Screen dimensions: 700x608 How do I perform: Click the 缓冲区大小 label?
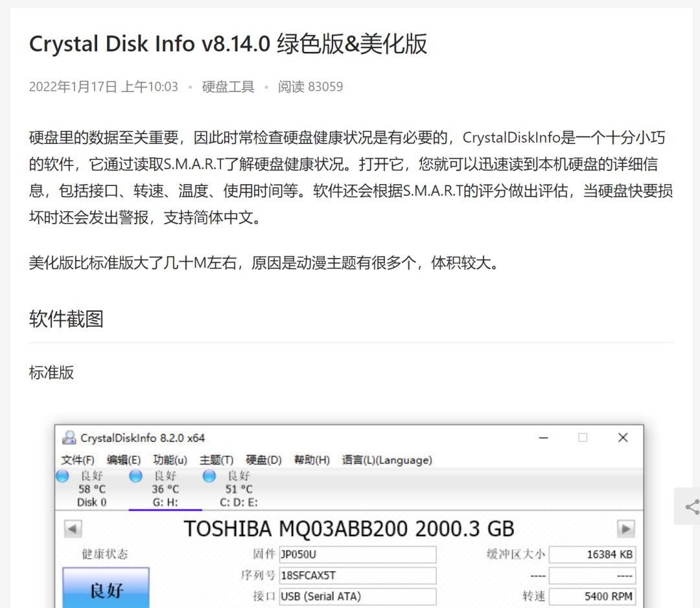(516, 554)
